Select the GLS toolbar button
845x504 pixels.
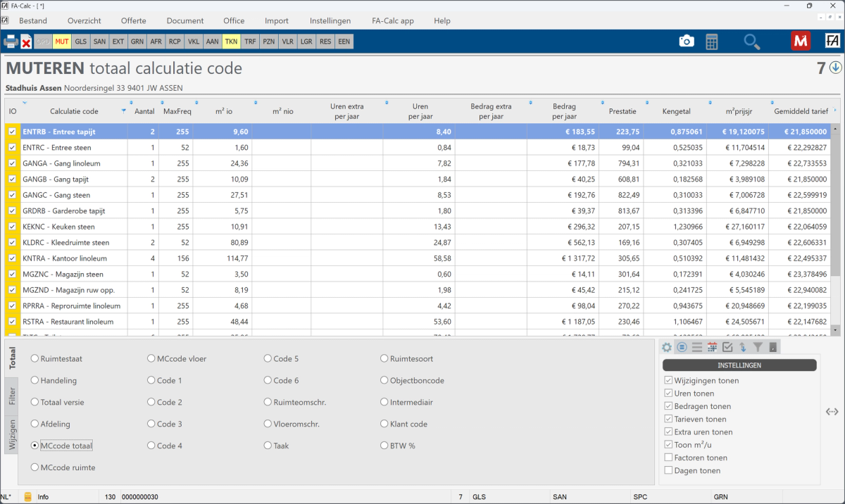81,42
